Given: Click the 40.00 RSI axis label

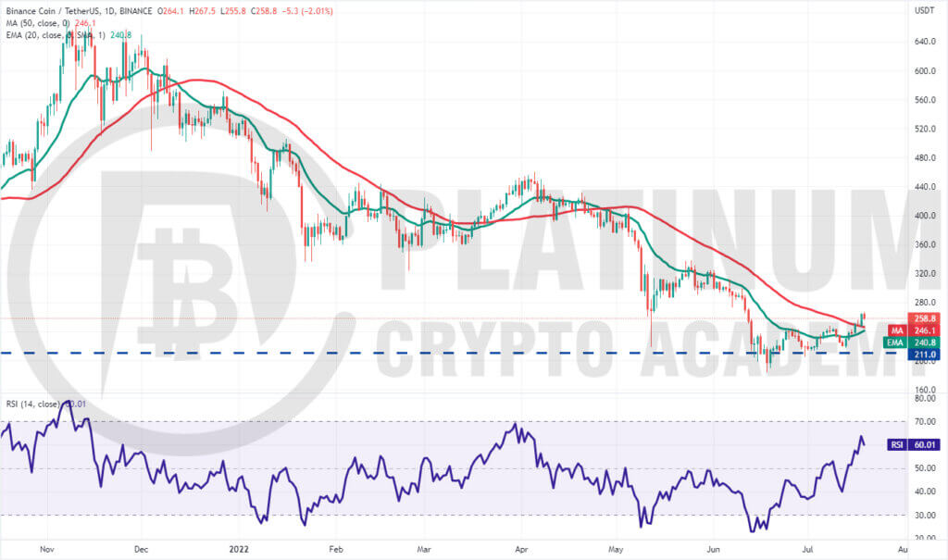Looking at the screenshot, I should 925,492.
